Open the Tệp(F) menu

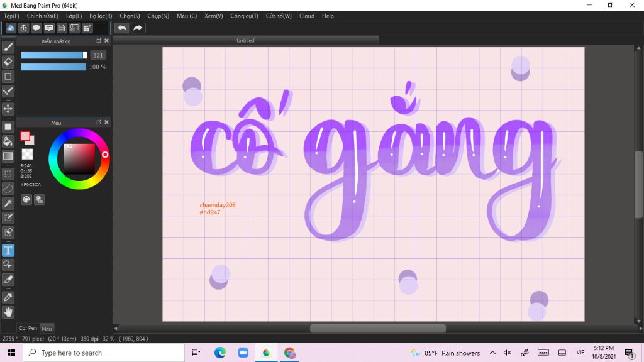pyautogui.click(x=11, y=16)
